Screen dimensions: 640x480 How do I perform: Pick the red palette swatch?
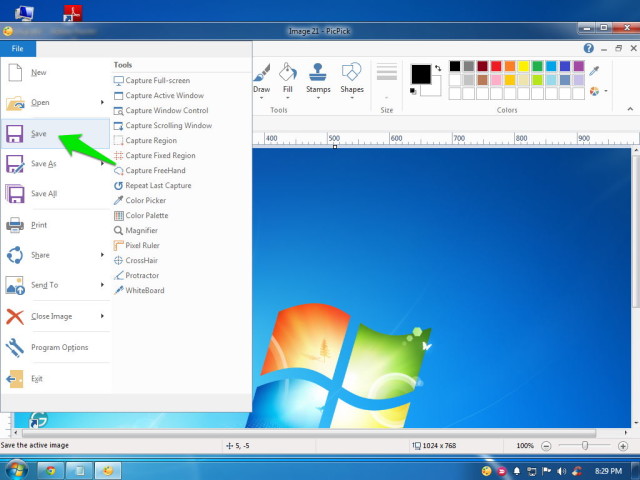[496, 66]
